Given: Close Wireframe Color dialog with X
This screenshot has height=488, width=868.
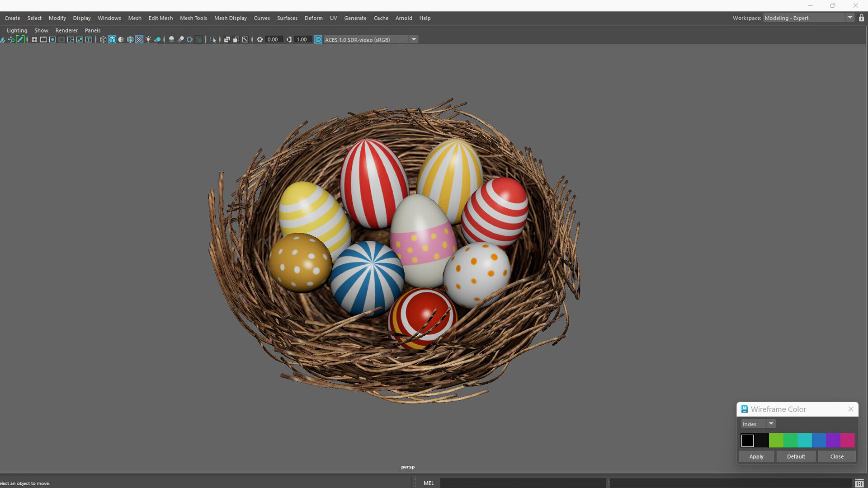Looking at the screenshot, I should [x=851, y=409].
